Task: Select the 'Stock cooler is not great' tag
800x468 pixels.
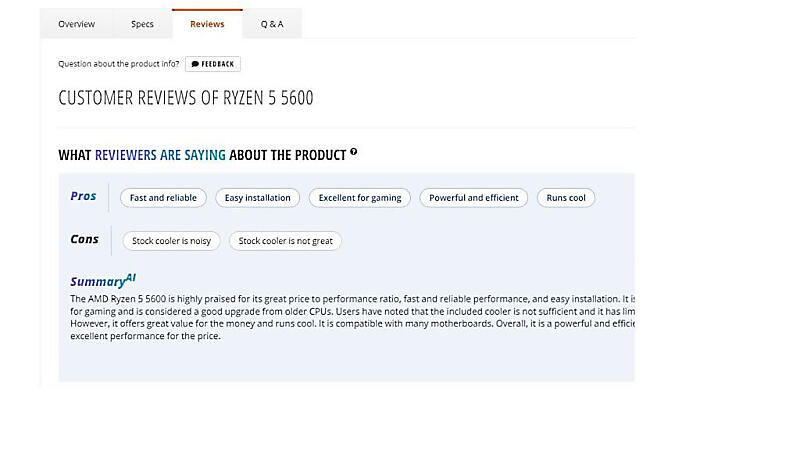Action: click(x=286, y=241)
